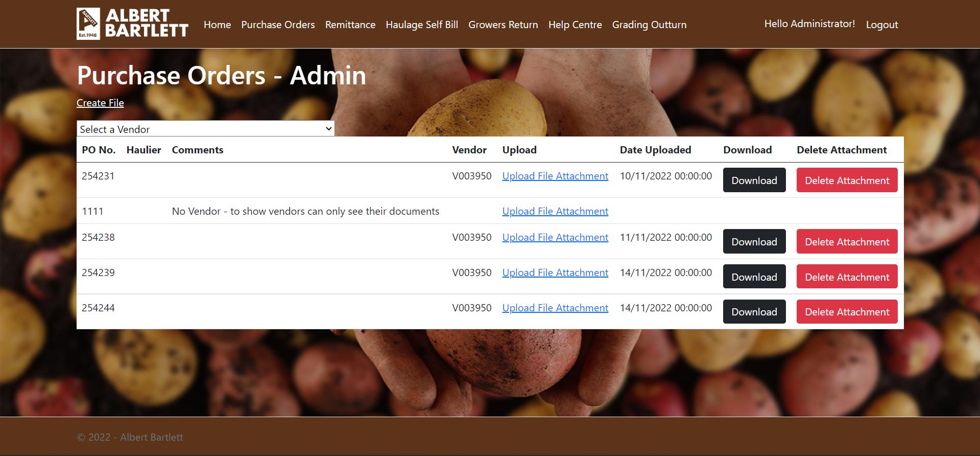Click the Vendor column header
The height and width of the screenshot is (456, 980).
(469, 150)
